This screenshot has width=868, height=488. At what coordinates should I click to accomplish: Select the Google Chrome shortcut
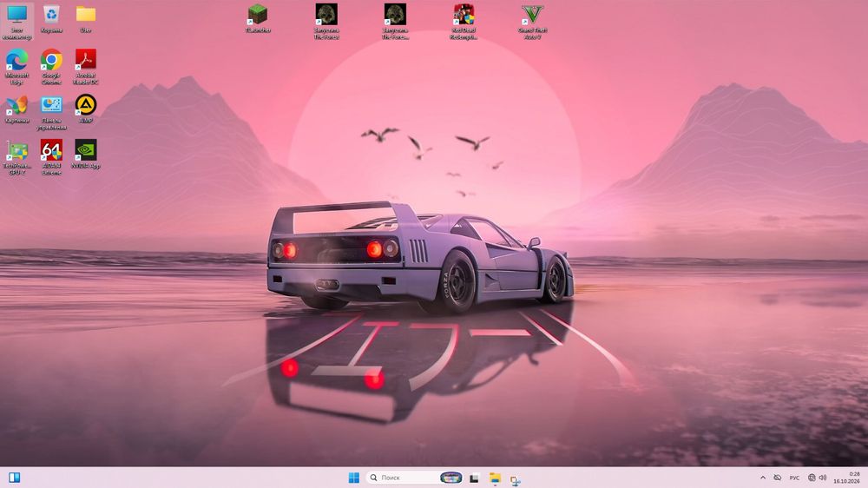[x=51, y=68]
